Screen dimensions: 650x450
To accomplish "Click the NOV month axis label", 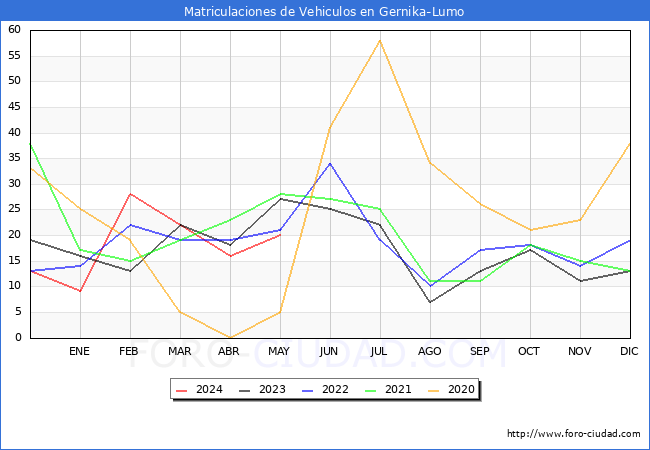I will [580, 351].
